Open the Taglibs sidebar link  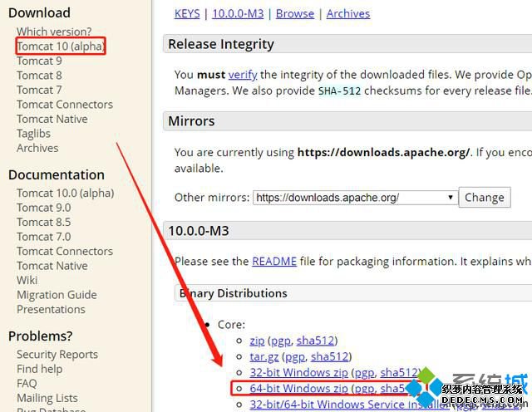pos(34,134)
